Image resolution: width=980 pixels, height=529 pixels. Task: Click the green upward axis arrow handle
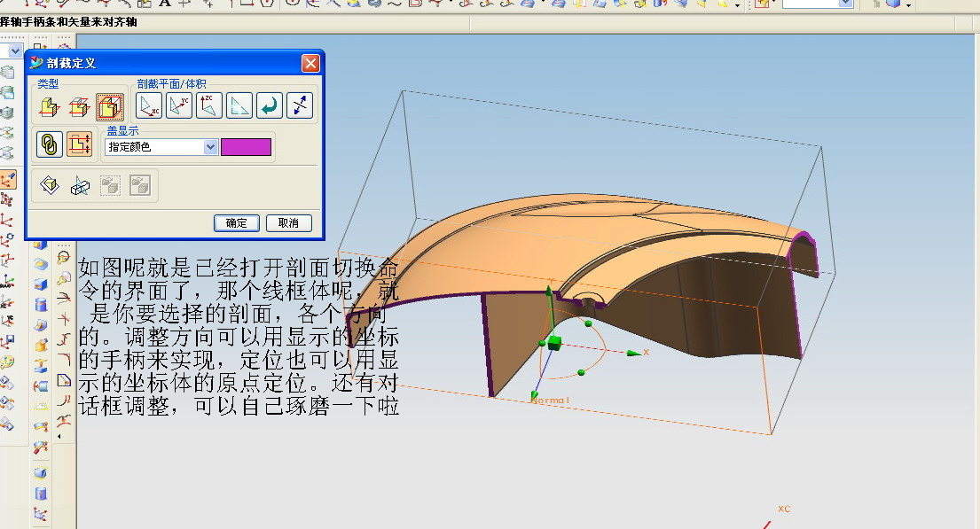549,291
